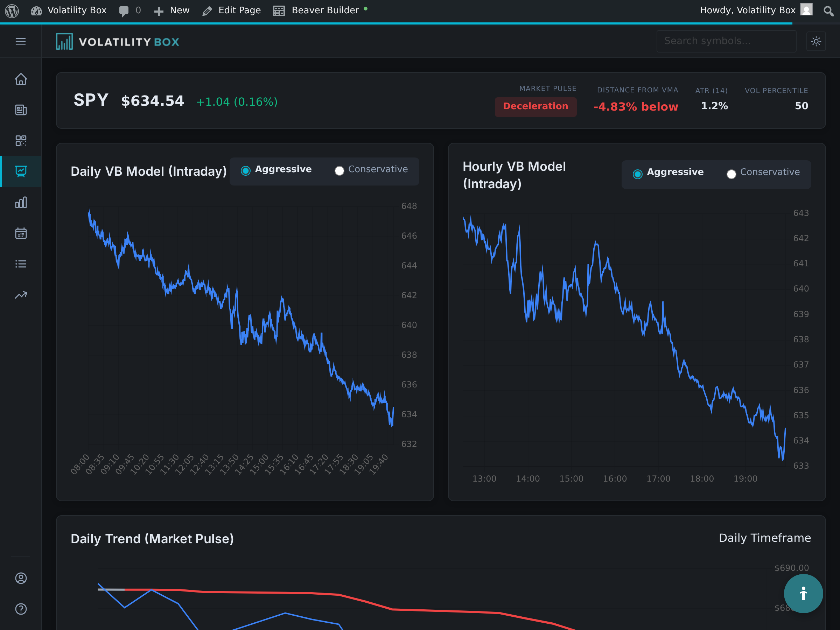The width and height of the screenshot is (840, 630).
Task: Click the accessibility floating button
Action: (x=803, y=593)
